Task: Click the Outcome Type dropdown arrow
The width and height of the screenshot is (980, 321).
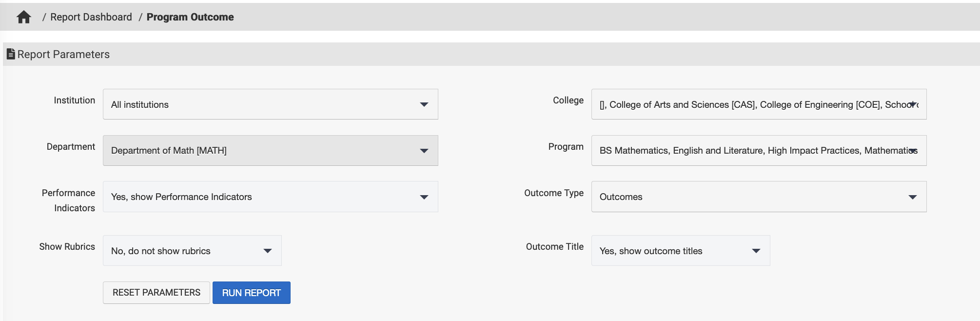Action: point(912,197)
